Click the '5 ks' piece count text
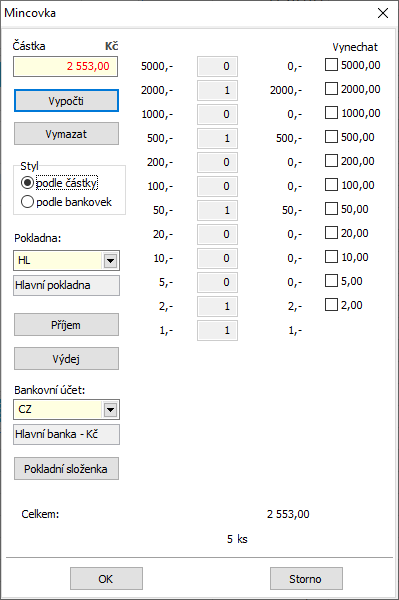The image size is (399, 600). pos(237,539)
